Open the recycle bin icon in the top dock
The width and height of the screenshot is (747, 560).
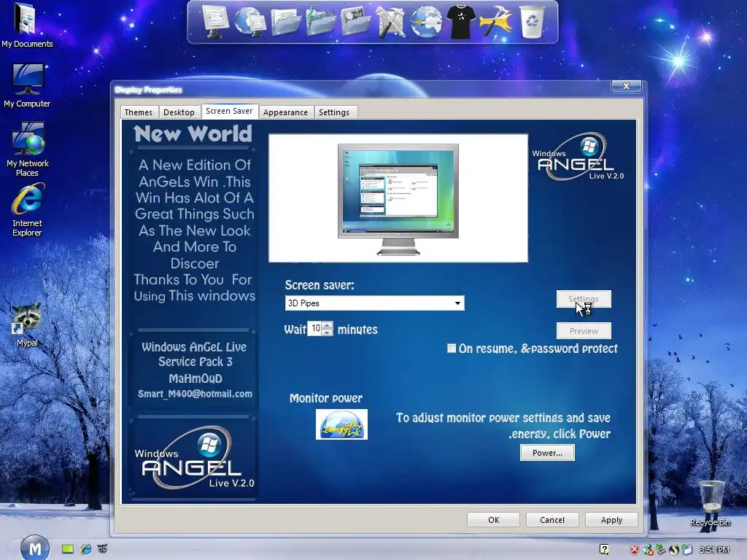pos(532,21)
